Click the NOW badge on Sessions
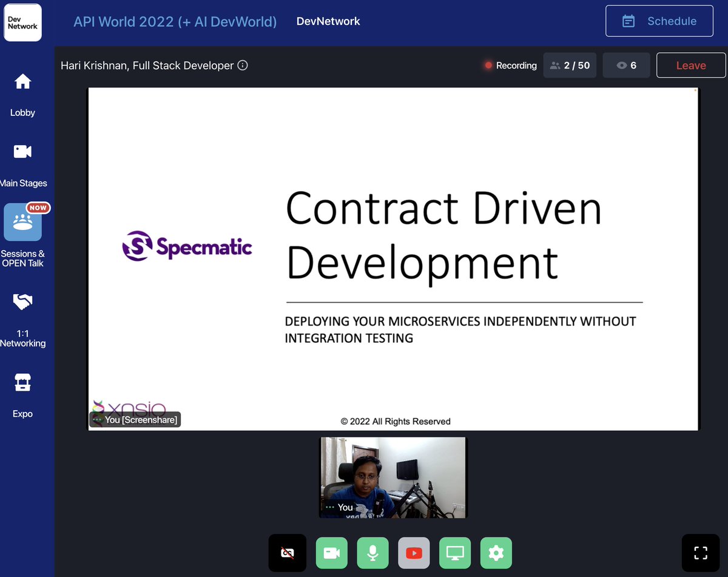The image size is (728, 577). (38, 208)
